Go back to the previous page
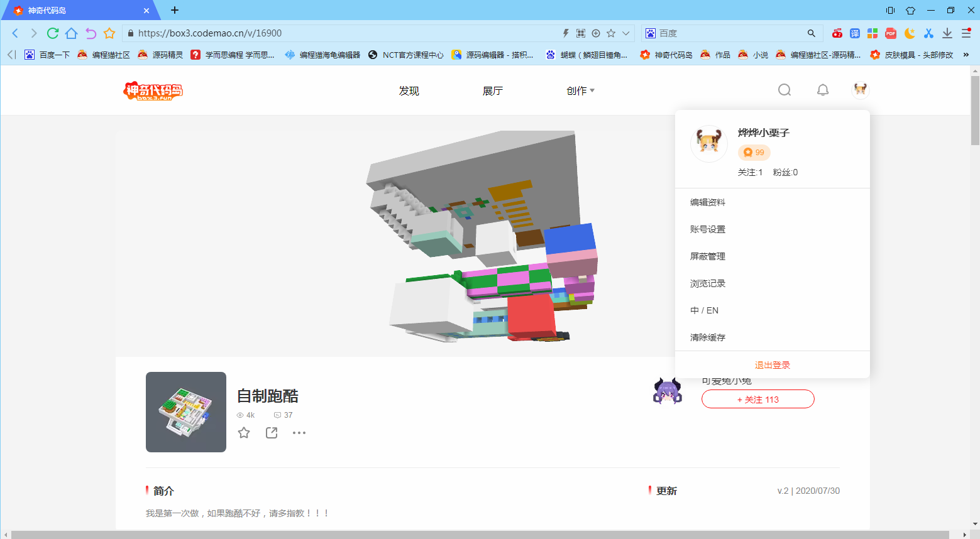 point(16,33)
